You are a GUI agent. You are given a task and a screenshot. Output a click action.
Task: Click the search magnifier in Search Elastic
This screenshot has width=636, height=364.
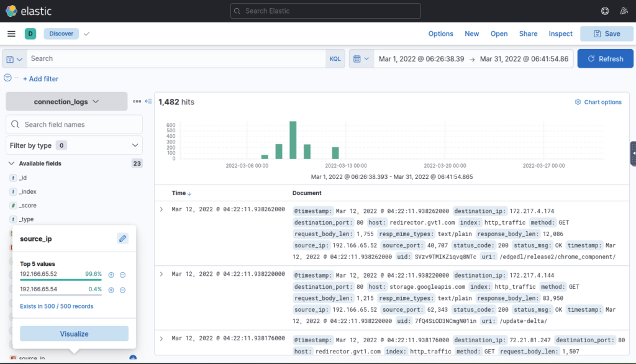click(237, 11)
